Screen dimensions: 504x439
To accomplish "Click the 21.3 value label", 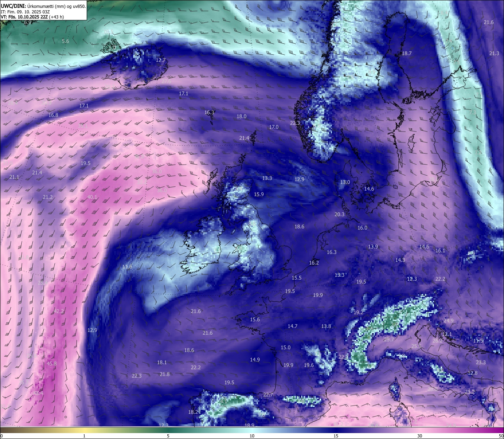I will tap(494, 54).
